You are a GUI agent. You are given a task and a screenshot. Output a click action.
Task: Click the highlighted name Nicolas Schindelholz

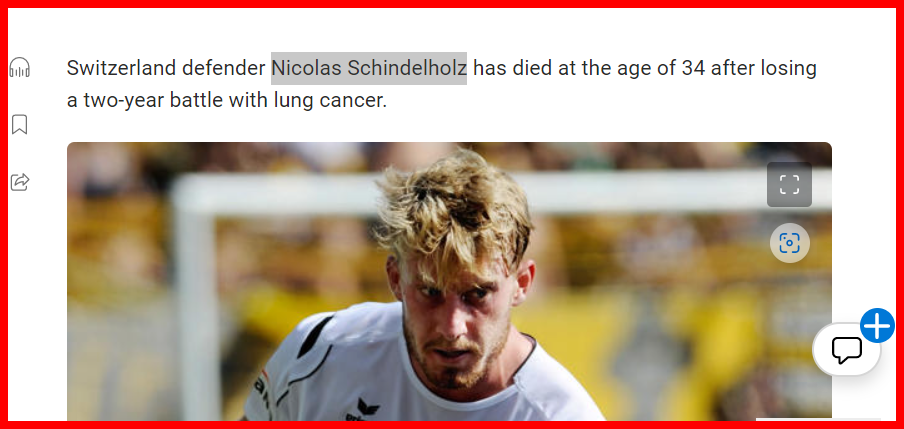point(369,68)
